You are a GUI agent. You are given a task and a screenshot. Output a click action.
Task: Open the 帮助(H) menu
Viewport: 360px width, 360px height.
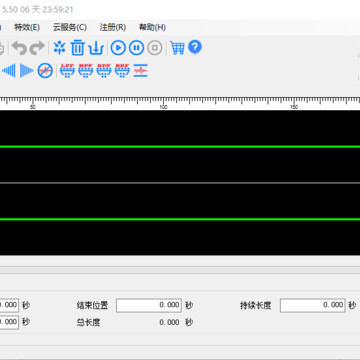point(152,27)
